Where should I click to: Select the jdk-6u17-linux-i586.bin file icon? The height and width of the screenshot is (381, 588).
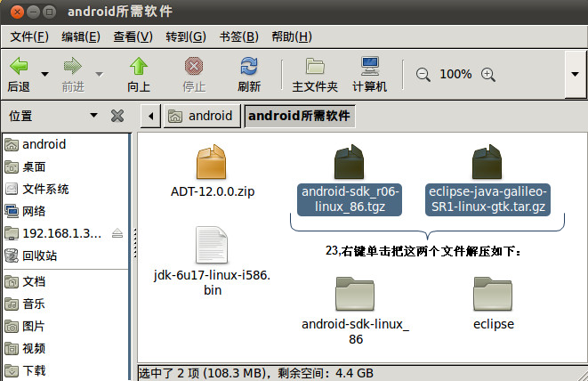(x=212, y=245)
